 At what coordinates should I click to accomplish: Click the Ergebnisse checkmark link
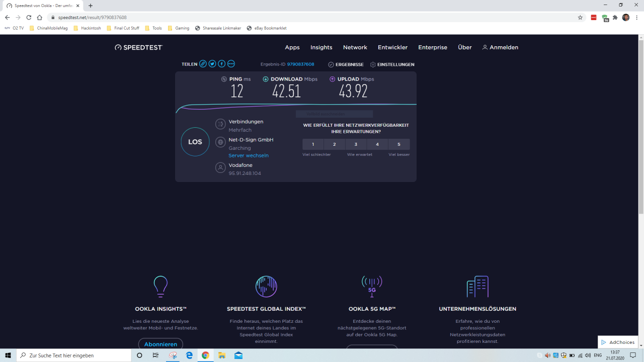(346, 64)
